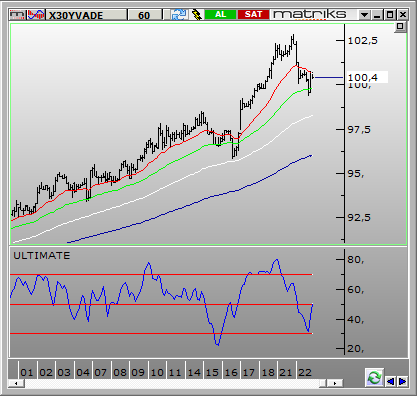Select date marker 17 on the time axis
Screen dimensions: 417x396
tap(249, 372)
